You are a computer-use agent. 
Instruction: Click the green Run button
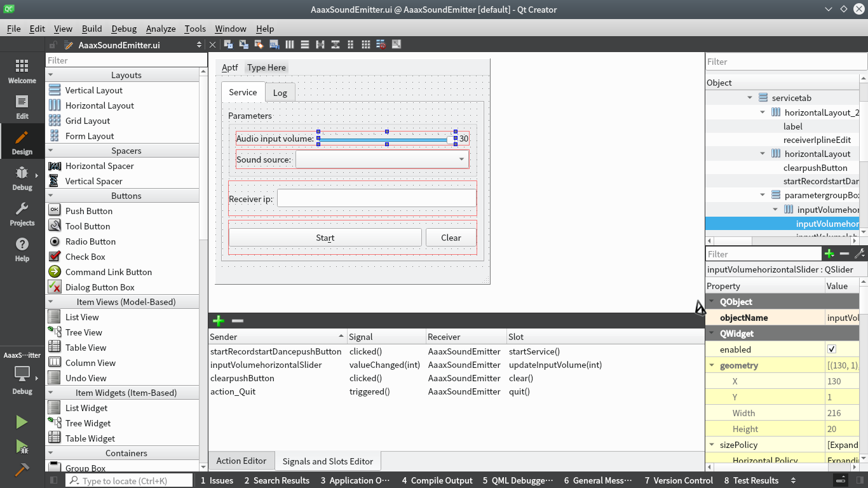(22, 422)
